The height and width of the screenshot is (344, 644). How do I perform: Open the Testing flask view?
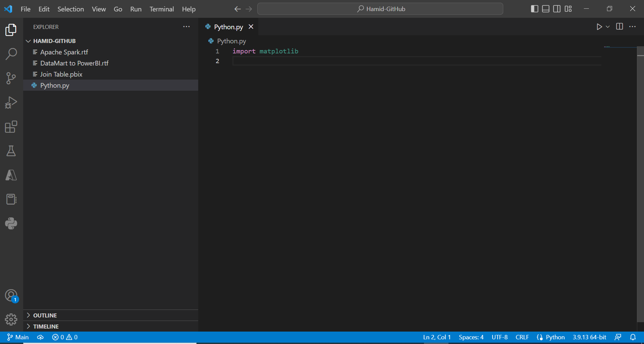(11, 151)
